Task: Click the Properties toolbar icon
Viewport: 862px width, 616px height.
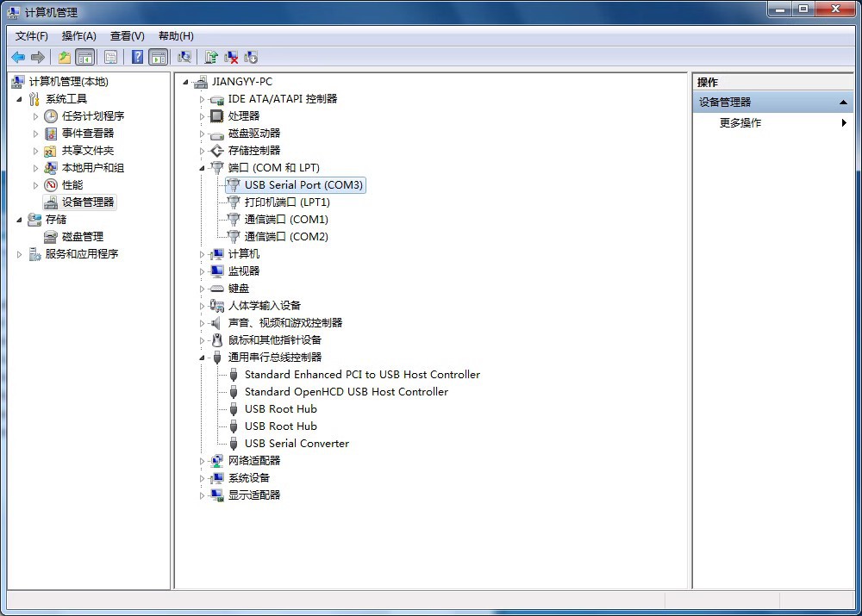Action: [110, 57]
